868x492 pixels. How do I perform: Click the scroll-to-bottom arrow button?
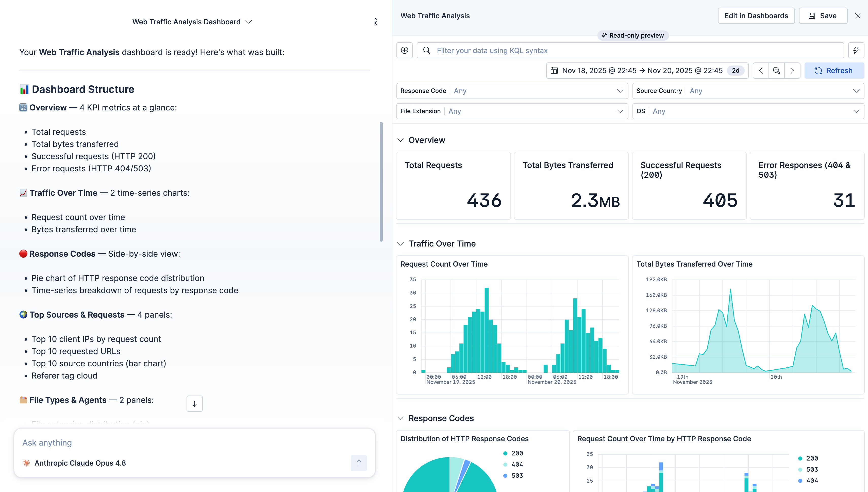pyautogui.click(x=195, y=403)
